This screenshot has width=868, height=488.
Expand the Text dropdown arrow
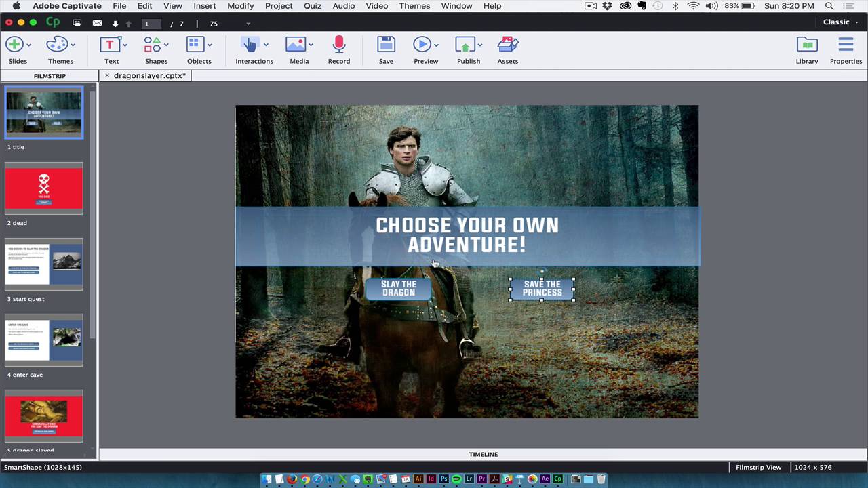click(125, 45)
